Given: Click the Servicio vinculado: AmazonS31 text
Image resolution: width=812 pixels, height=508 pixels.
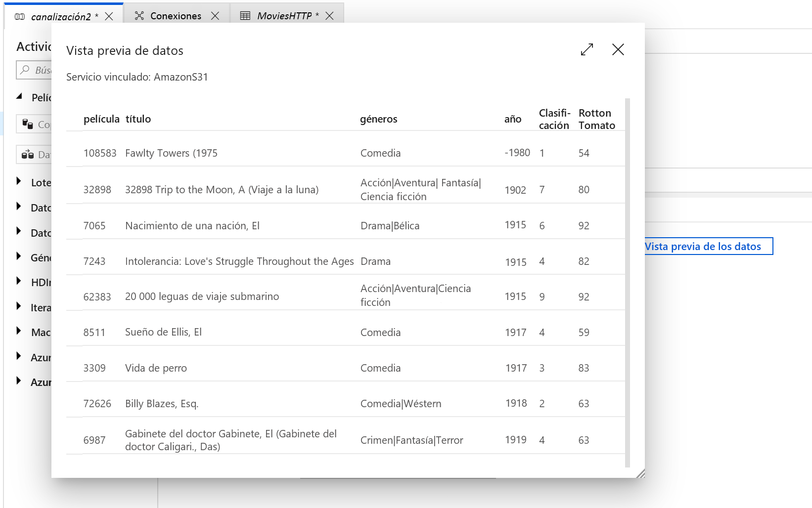Looking at the screenshot, I should [x=137, y=77].
